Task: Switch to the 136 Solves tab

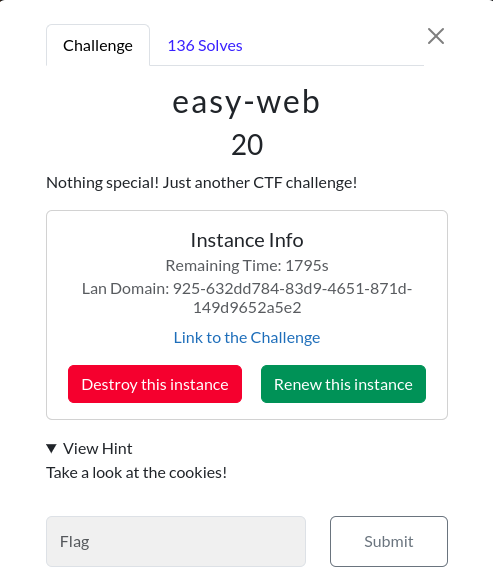Action: pyautogui.click(x=205, y=46)
